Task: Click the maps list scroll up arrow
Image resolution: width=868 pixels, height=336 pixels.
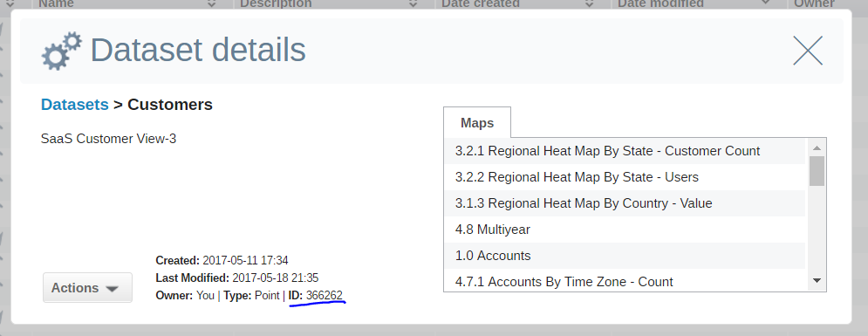Action: pyautogui.click(x=817, y=147)
